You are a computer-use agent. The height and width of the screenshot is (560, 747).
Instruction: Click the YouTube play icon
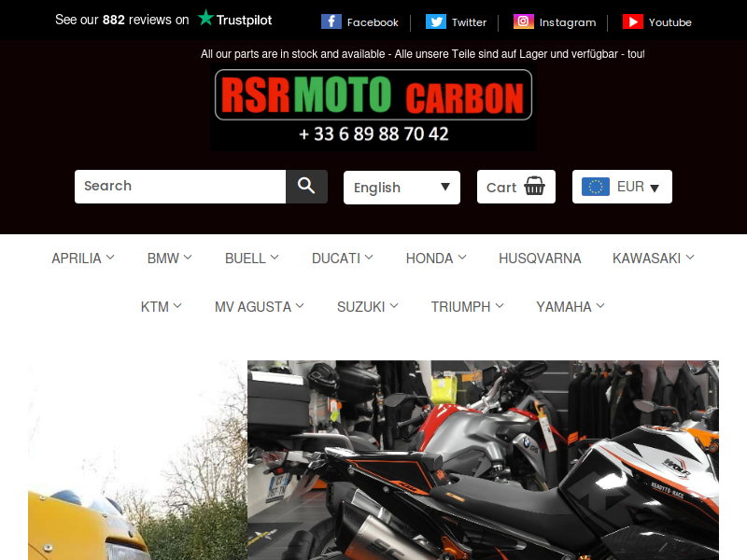tap(633, 21)
